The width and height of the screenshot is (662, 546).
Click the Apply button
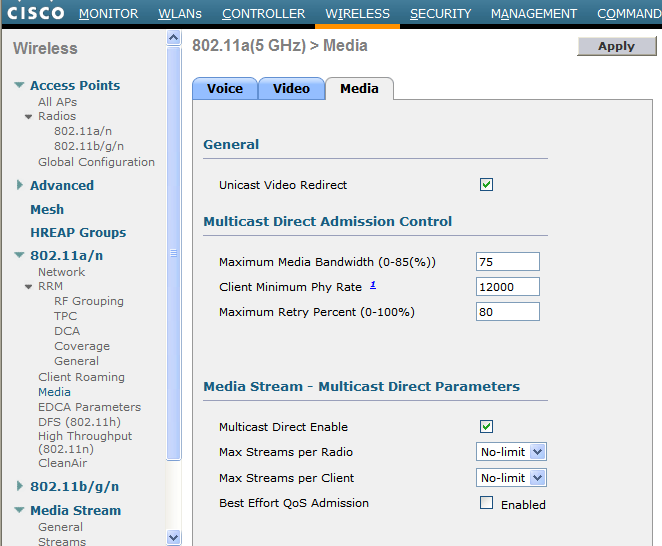coord(616,46)
